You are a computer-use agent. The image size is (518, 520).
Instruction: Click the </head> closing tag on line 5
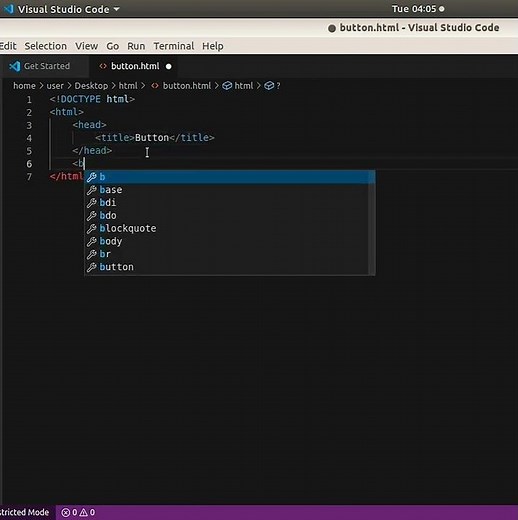click(x=92, y=151)
